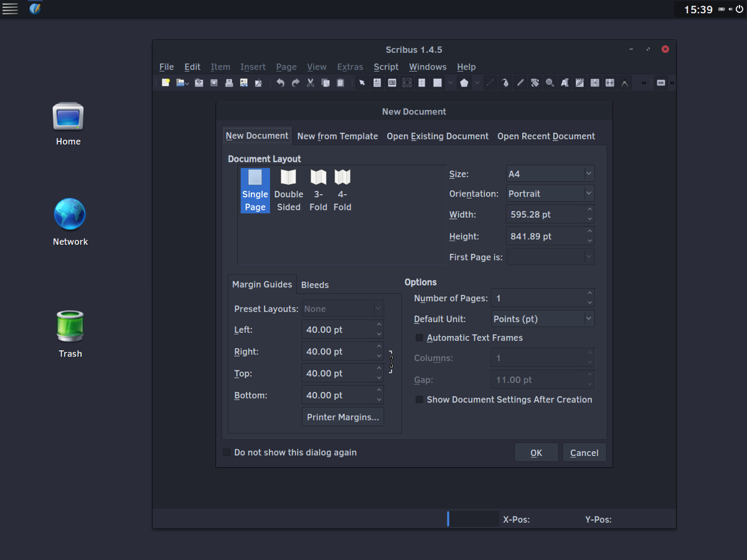Viewport: 747px width, 560px height.
Task: Select the 3-Fold layout
Action: 318,190
